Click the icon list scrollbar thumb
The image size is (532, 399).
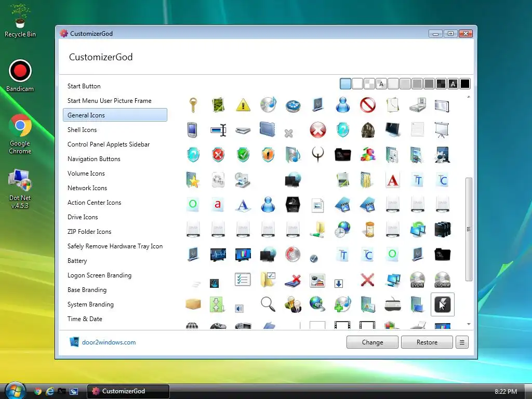click(469, 229)
